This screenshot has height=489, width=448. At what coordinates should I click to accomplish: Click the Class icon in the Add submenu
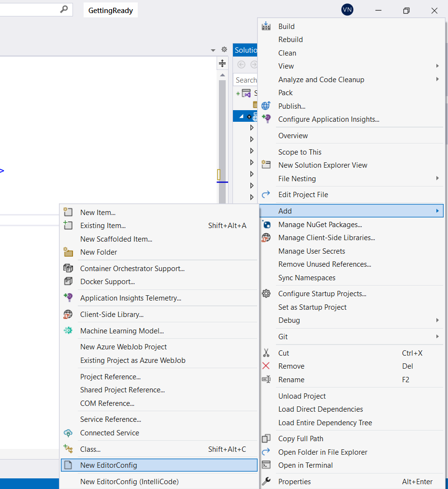coord(68,449)
